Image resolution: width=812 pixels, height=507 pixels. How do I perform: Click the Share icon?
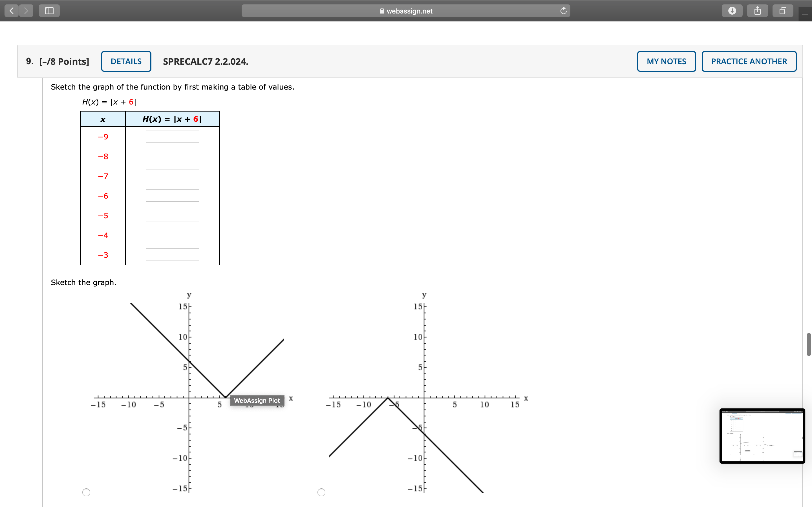click(x=757, y=11)
